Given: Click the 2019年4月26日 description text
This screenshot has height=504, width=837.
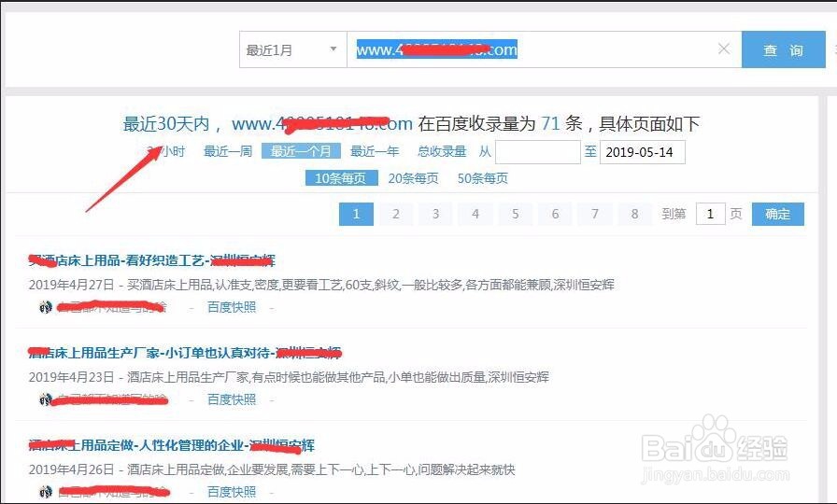Looking at the screenshot, I should (272, 469).
